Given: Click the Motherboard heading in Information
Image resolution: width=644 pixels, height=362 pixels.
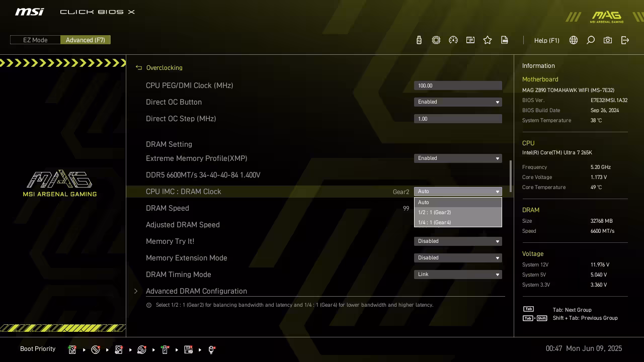Looking at the screenshot, I should point(540,79).
